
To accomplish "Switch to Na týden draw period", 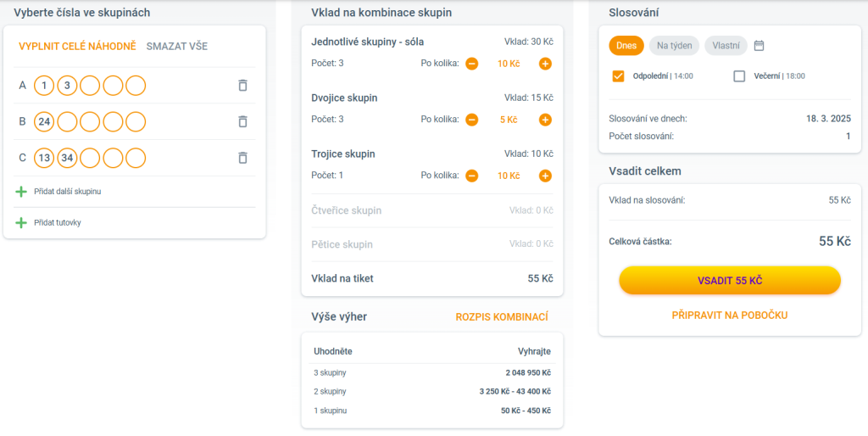I will click(674, 46).
